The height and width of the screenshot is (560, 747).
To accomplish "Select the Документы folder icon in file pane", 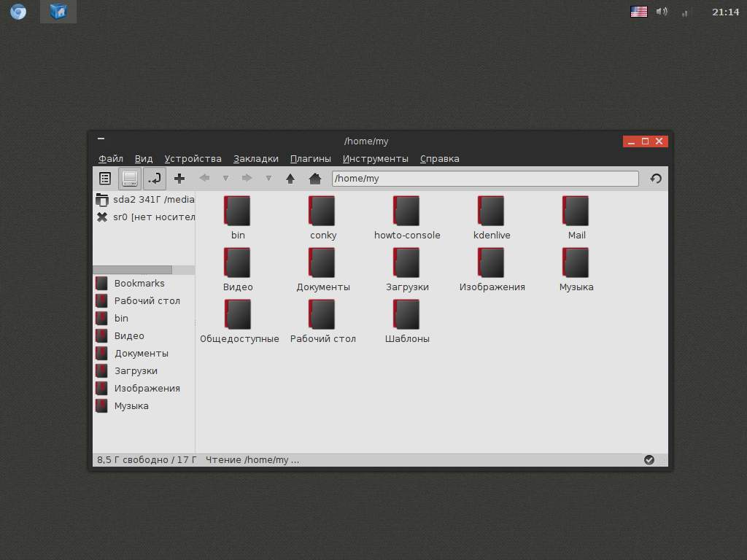I will point(322,262).
